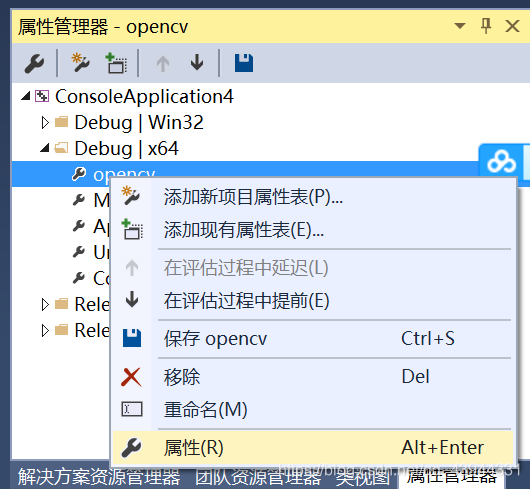Click the wrench icon beside 属性(R)
Viewport: 530px width, 489px height.
(131, 448)
